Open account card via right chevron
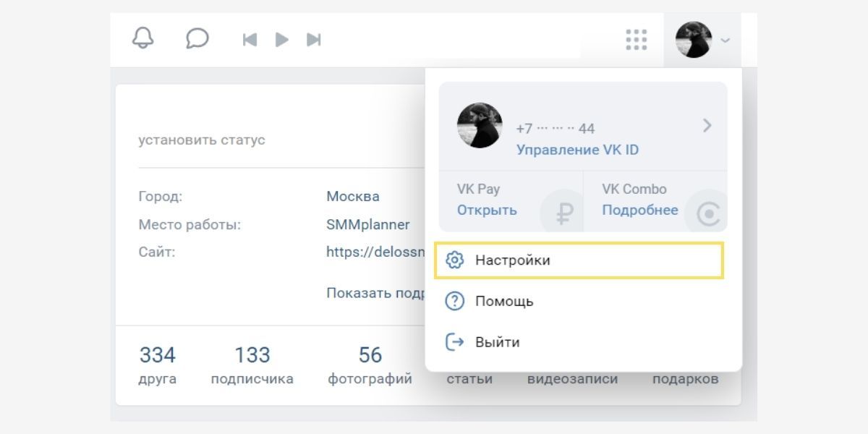 707,126
